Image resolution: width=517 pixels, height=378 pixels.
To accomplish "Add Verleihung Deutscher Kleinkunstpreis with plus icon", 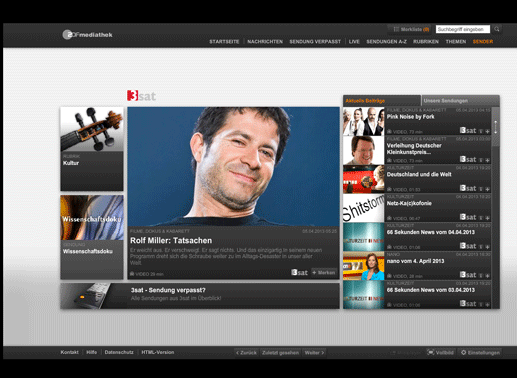I will pyautogui.click(x=487, y=160).
